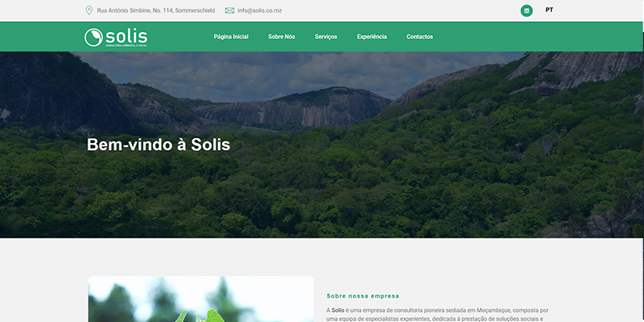Open the Experiência menu item
This screenshot has width=644, height=322.
click(372, 37)
